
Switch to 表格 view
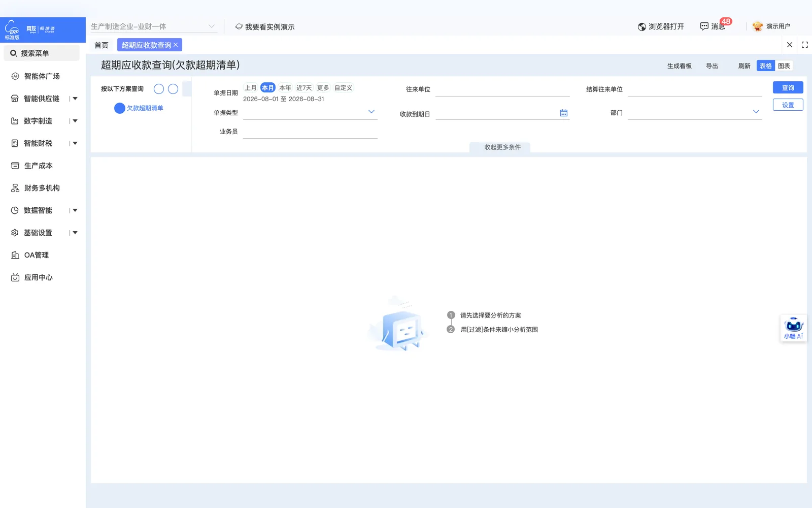(766, 66)
